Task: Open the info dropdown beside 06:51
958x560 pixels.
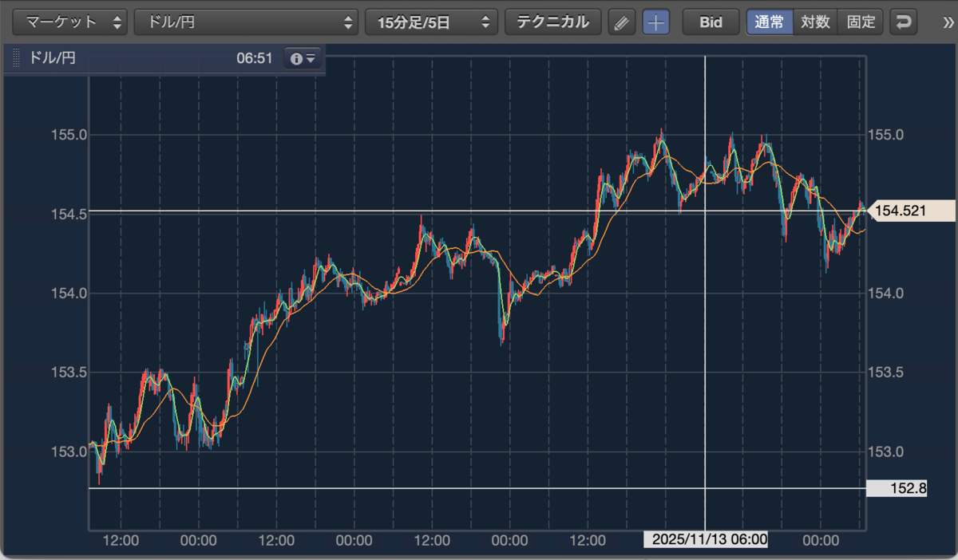Action: point(303,58)
